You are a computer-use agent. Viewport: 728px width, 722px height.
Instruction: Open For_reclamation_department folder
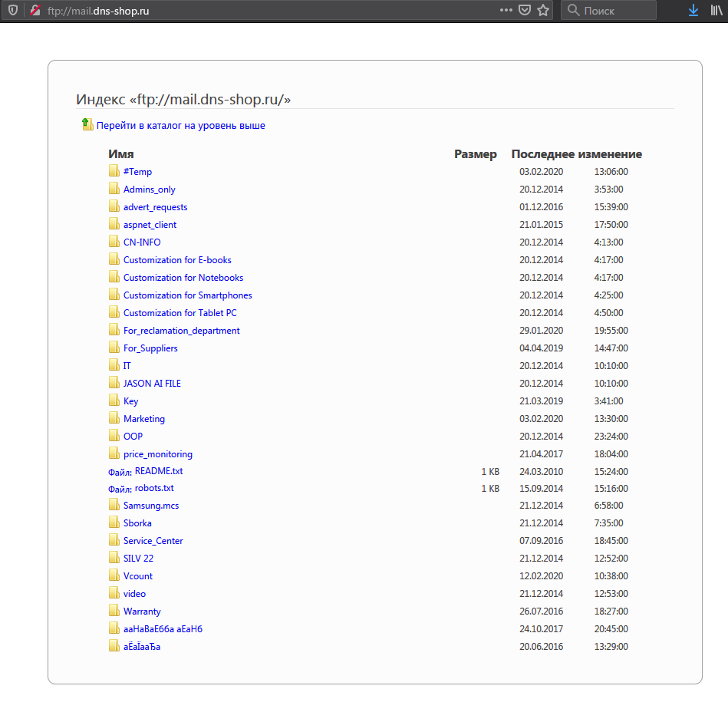click(181, 331)
